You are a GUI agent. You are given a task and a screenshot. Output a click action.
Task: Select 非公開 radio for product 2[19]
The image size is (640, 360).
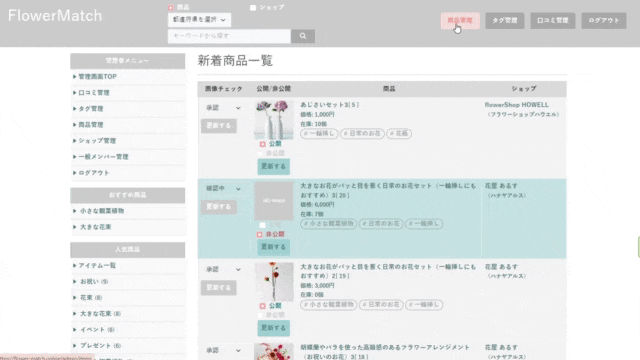260,315
